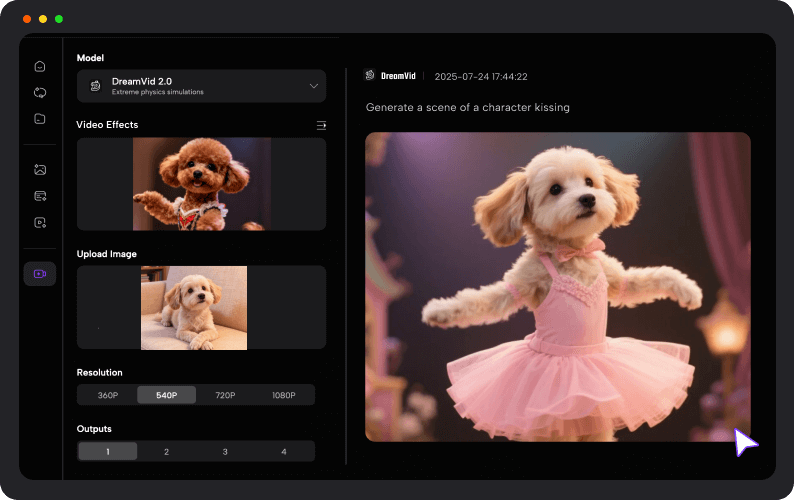
Task: Select the text card sidebar icon
Action: pyautogui.click(x=40, y=196)
